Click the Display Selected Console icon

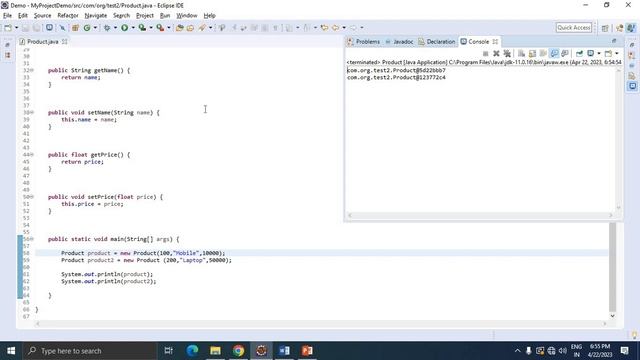click(591, 53)
